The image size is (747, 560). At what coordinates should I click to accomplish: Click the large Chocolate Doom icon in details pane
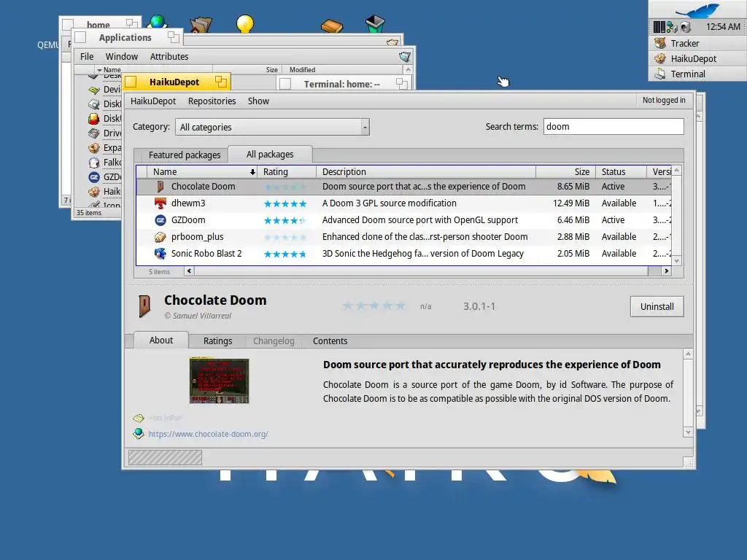click(144, 306)
